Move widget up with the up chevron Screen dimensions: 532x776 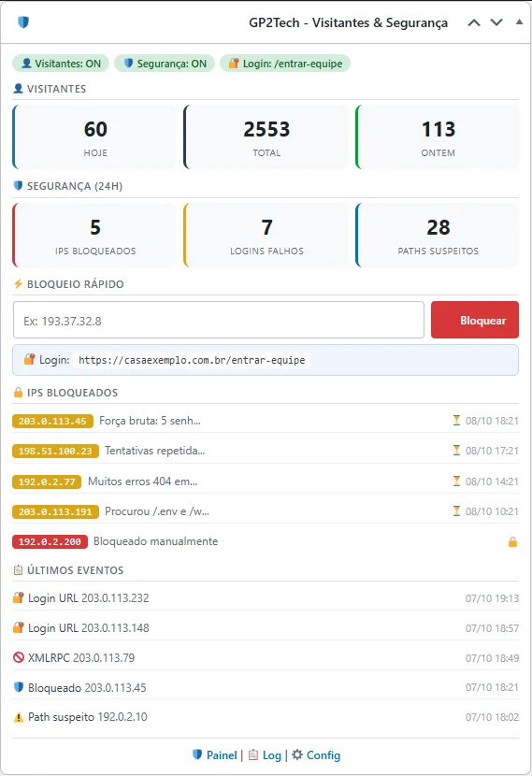pos(474,22)
